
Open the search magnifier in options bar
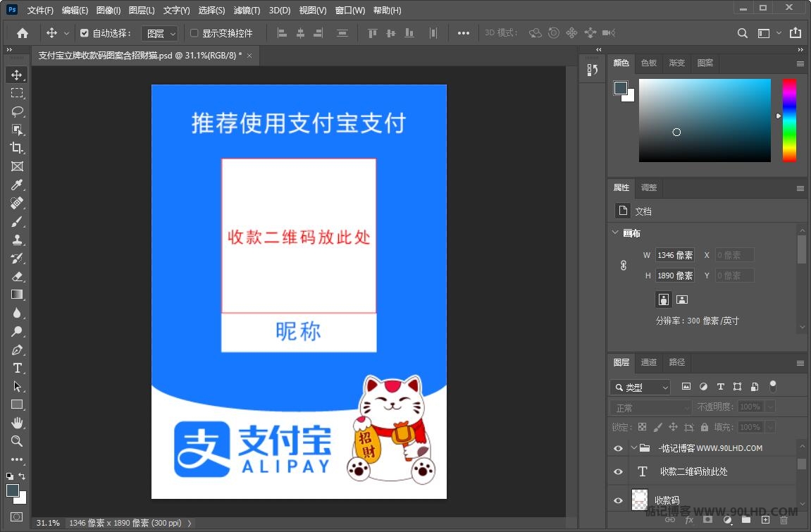pyautogui.click(x=742, y=33)
